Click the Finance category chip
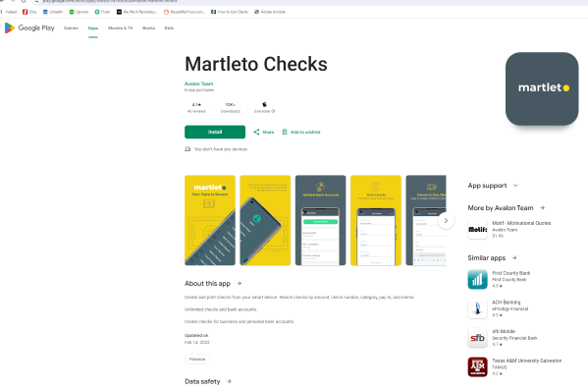The image size is (588, 391). tap(197, 360)
